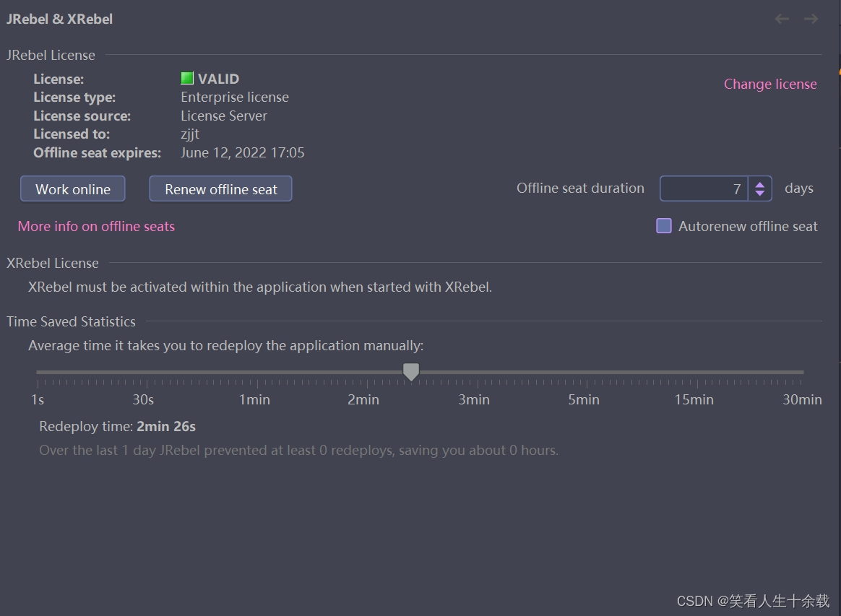Open More info on offline seats link
The image size is (841, 616).
point(97,226)
